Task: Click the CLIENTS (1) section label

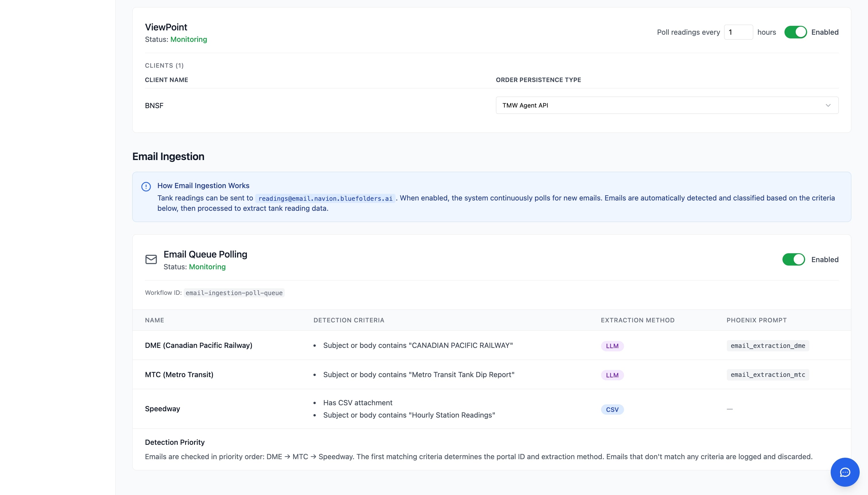Action: point(164,65)
